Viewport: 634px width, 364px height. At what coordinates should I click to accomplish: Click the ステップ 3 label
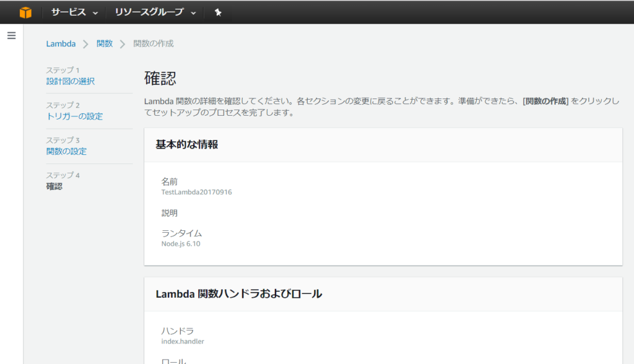(x=63, y=141)
